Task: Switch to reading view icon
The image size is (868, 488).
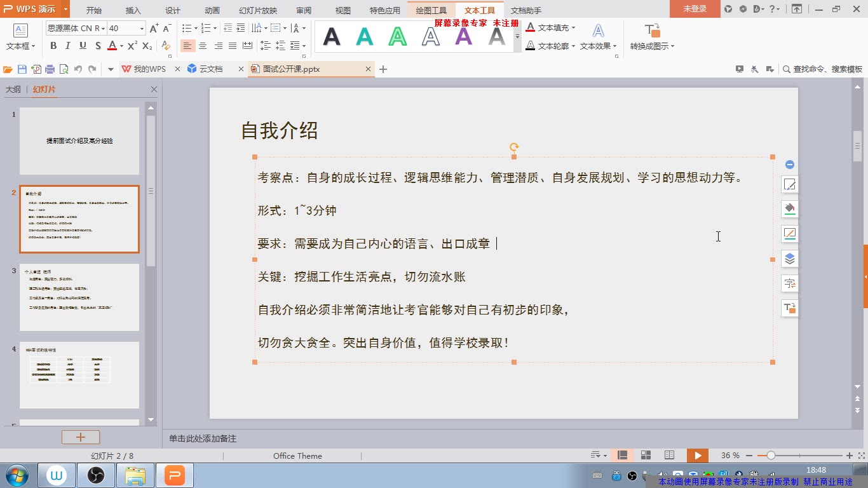Action: coord(669,455)
